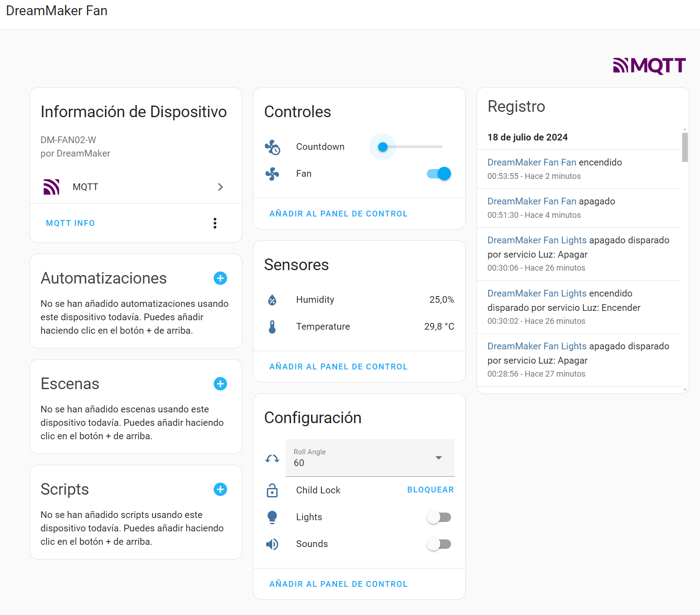Open the MQTT INFO button
Screen dimensions: 700x615
pyautogui.click(x=70, y=223)
